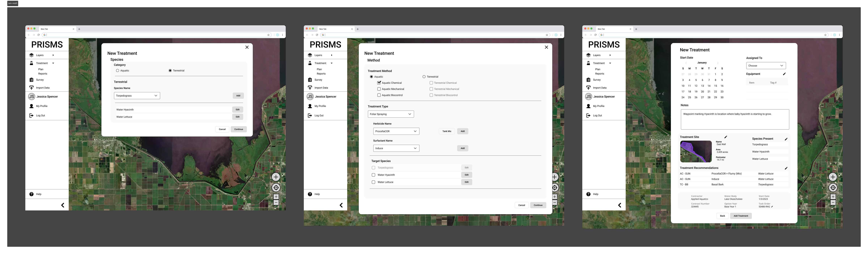Viewport: 868px width, 254px height.
Task: Click the Treatment Site map thumbnail
Action: (x=696, y=152)
